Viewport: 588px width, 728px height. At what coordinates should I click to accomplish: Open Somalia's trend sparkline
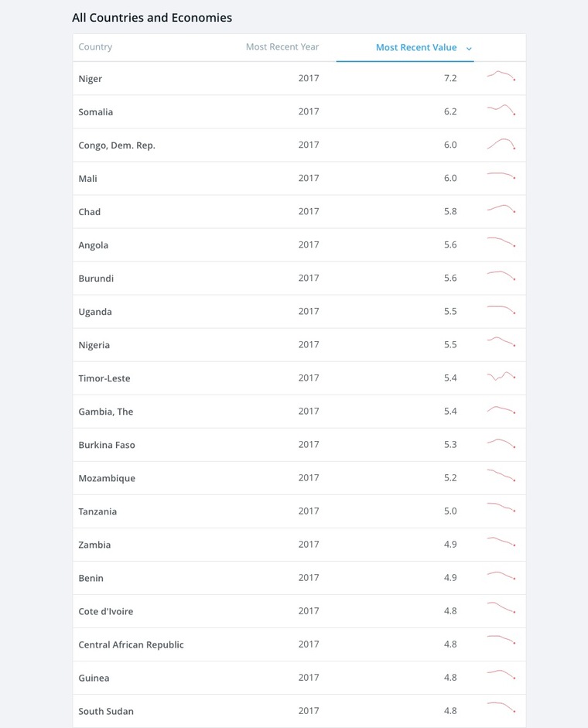[501, 110]
